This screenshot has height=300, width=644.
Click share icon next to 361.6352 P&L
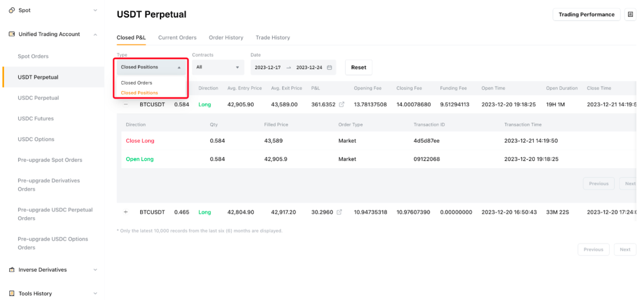click(x=341, y=105)
